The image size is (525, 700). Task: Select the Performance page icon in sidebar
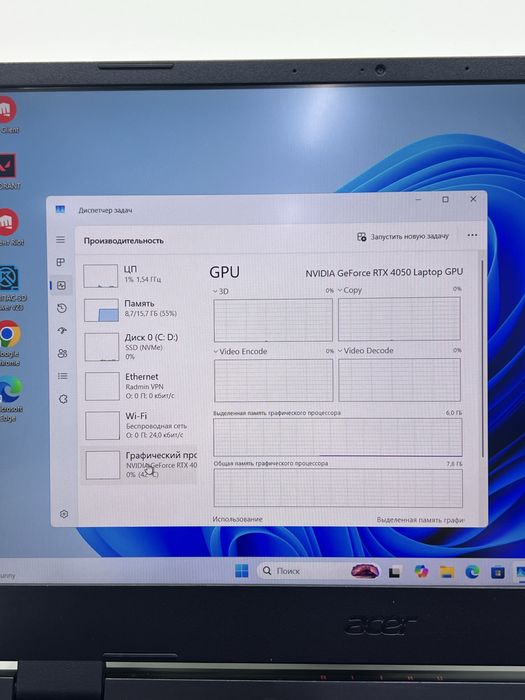click(62, 285)
